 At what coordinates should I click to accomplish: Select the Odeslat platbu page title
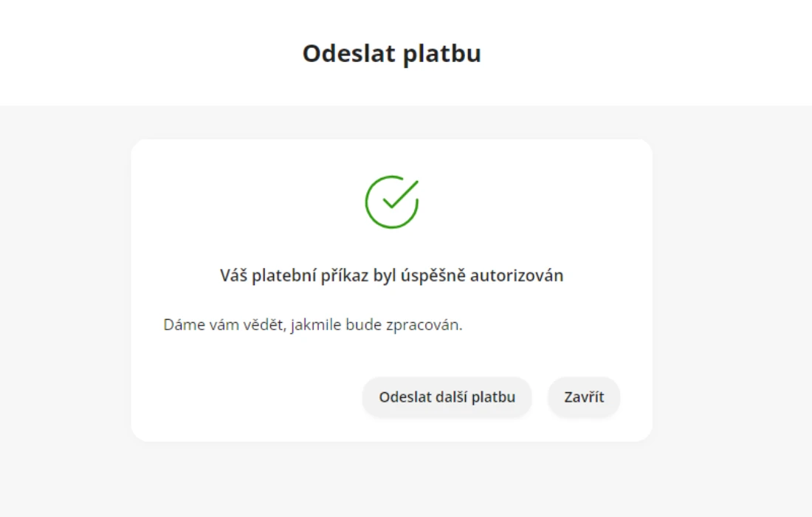392,53
